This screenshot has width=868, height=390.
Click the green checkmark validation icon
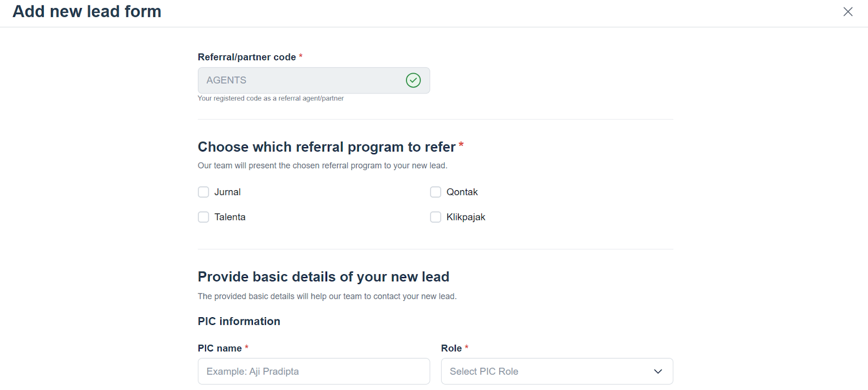(413, 80)
